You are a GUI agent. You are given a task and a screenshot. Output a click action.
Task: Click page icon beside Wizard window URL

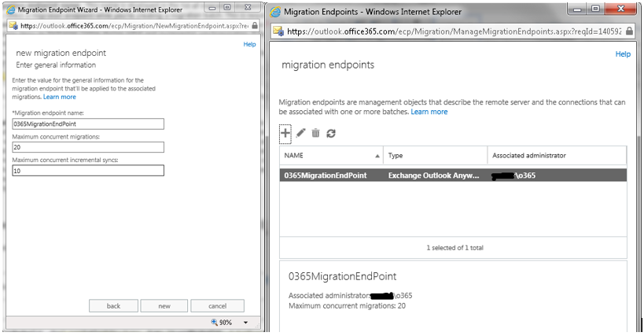[x=13, y=25]
